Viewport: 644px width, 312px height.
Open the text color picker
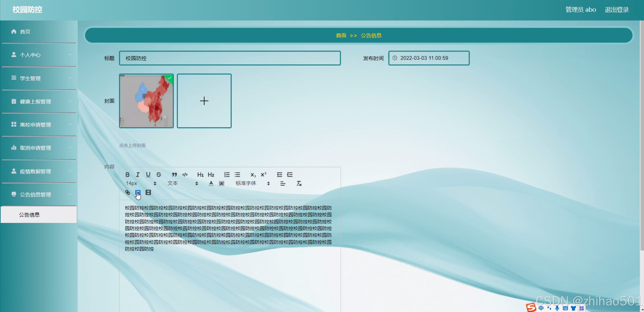pyautogui.click(x=211, y=184)
